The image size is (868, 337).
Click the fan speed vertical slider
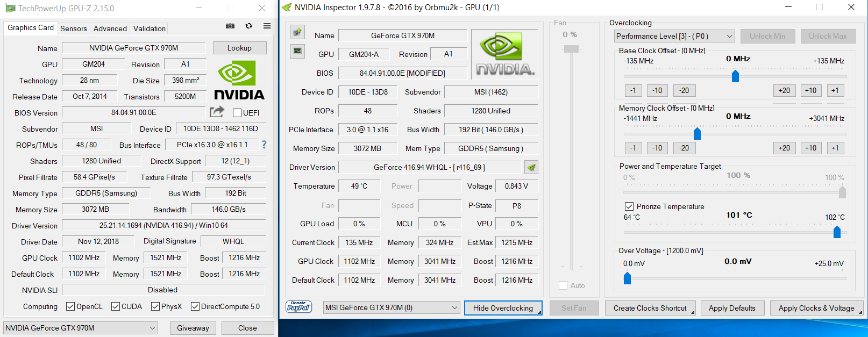pyautogui.click(x=571, y=49)
